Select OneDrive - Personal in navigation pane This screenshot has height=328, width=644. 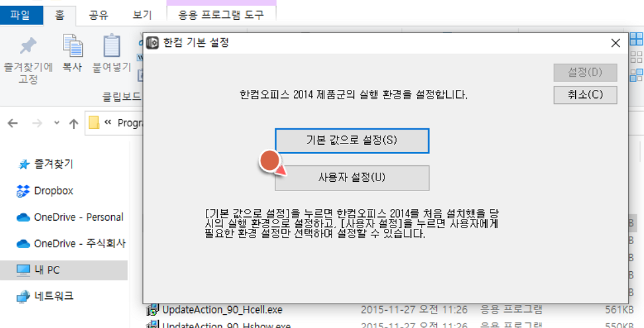79,217
